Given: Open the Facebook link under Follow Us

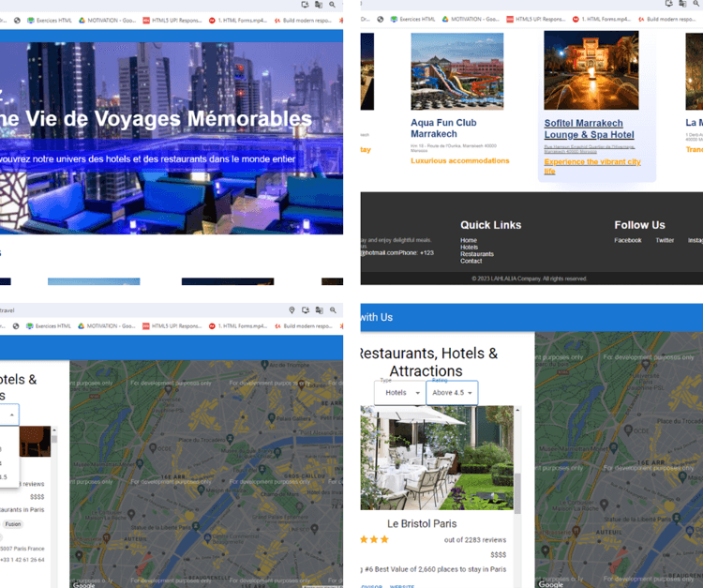Looking at the screenshot, I should click(628, 240).
